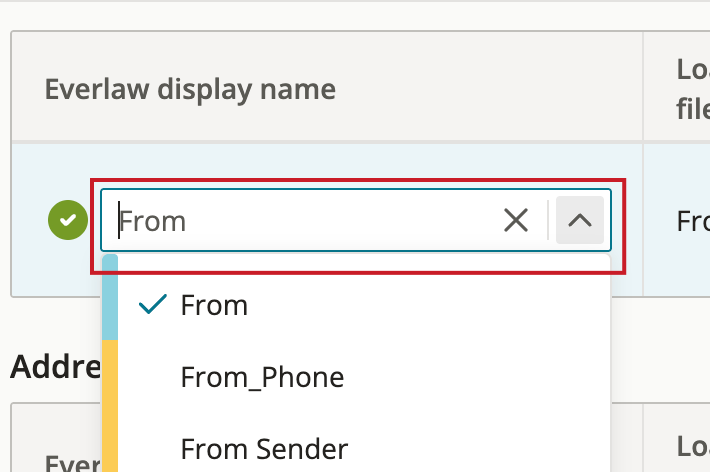Click the lower table's truncated Ever column header

(x=72, y=463)
